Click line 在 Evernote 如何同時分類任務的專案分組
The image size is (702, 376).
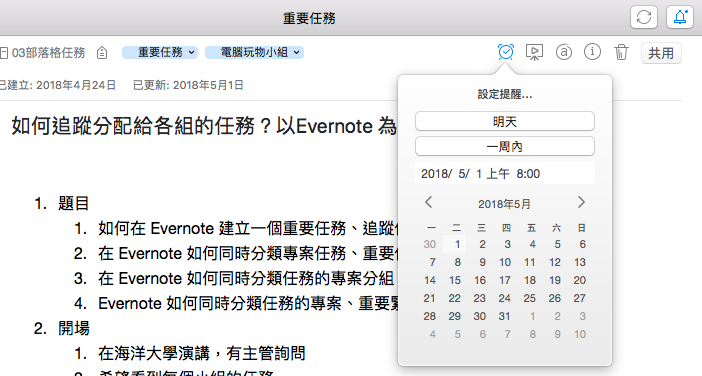[x=246, y=278]
